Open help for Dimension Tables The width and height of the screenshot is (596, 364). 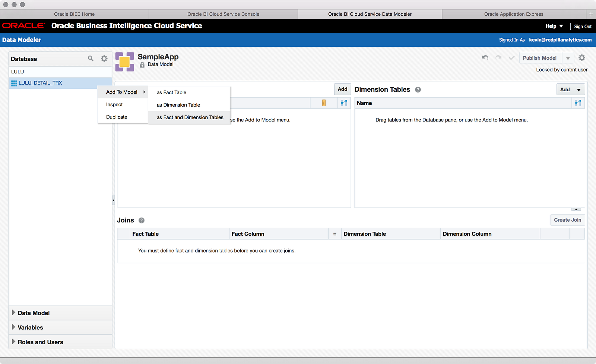(x=418, y=90)
